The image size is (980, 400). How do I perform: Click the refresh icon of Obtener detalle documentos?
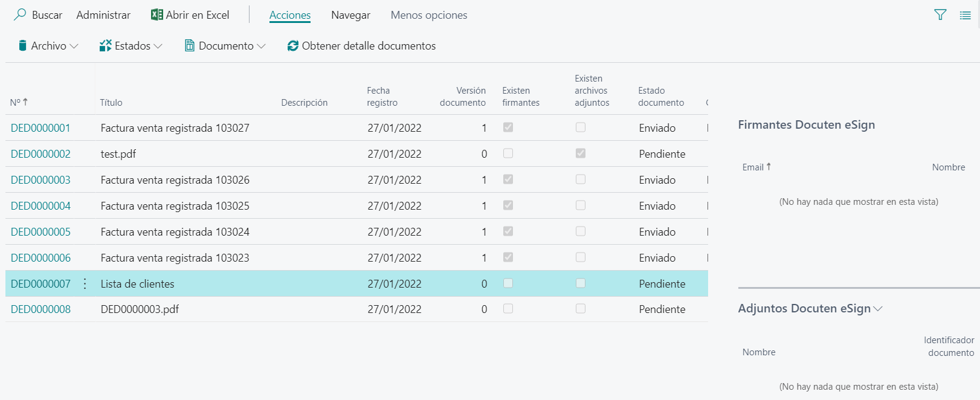293,45
